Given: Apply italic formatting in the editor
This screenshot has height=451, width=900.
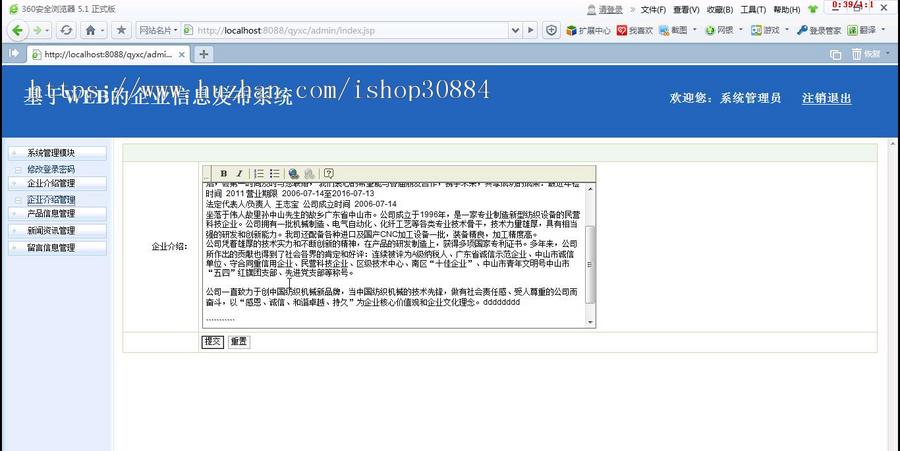Looking at the screenshot, I should pyautogui.click(x=239, y=173).
